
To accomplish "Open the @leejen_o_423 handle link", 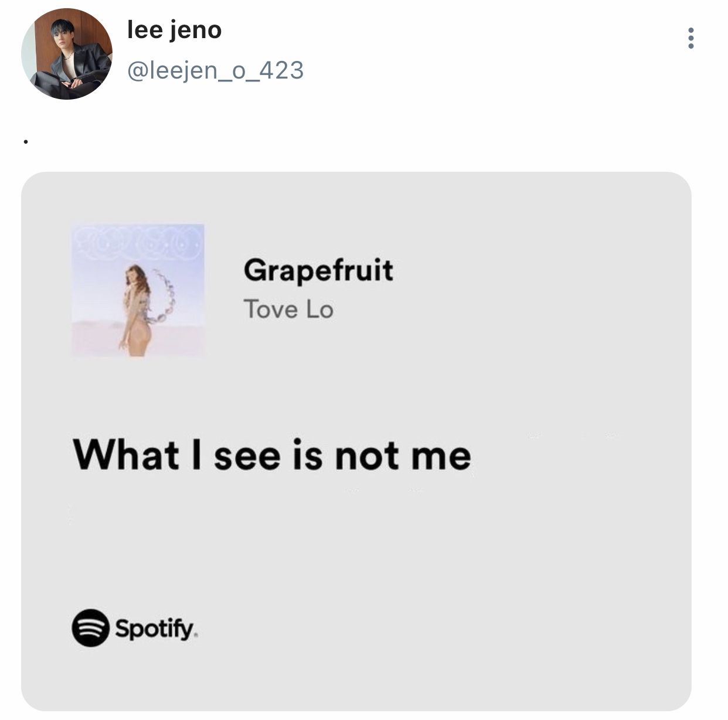I will point(215,70).
